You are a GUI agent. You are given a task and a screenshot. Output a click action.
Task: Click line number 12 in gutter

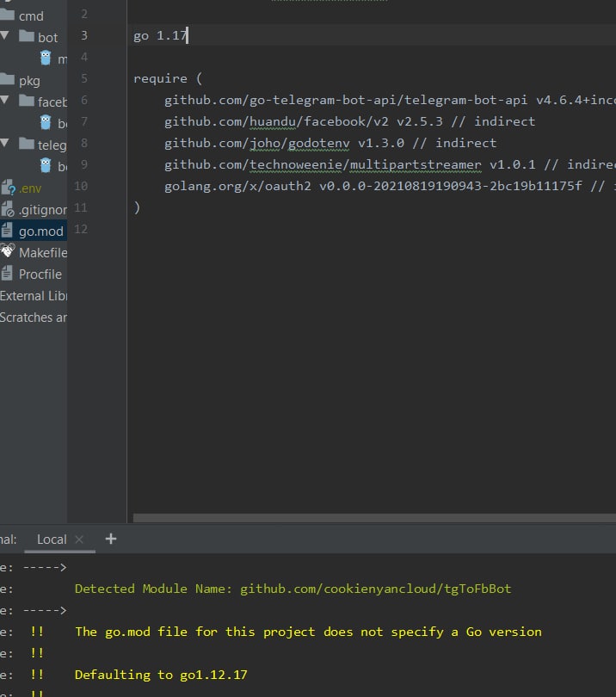click(x=81, y=229)
